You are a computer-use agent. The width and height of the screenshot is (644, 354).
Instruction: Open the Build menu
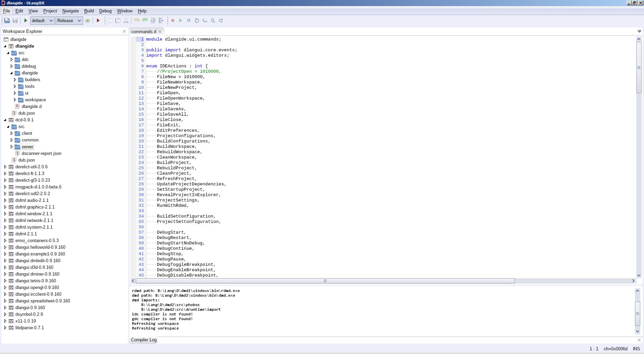pyautogui.click(x=89, y=11)
